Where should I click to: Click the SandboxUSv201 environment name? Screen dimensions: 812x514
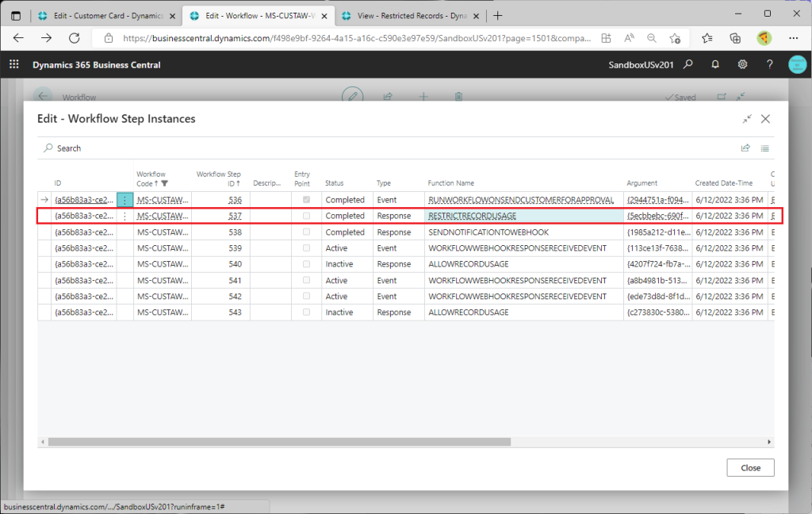pyautogui.click(x=641, y=65)
